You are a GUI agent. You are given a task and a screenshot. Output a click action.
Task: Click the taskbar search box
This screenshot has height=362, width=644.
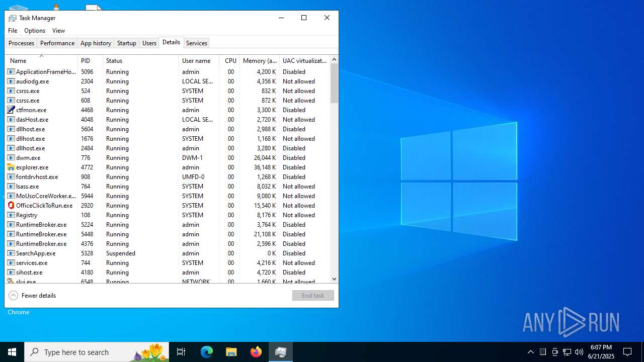point(97,352)
